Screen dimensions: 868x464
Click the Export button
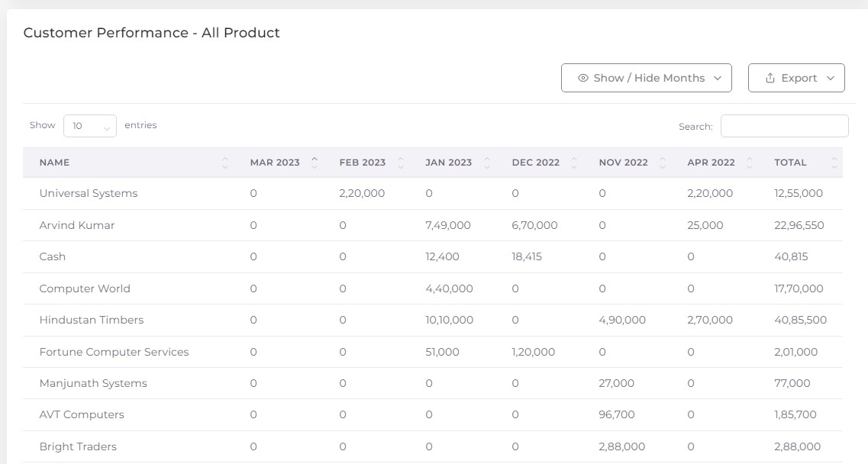point(796,77)
